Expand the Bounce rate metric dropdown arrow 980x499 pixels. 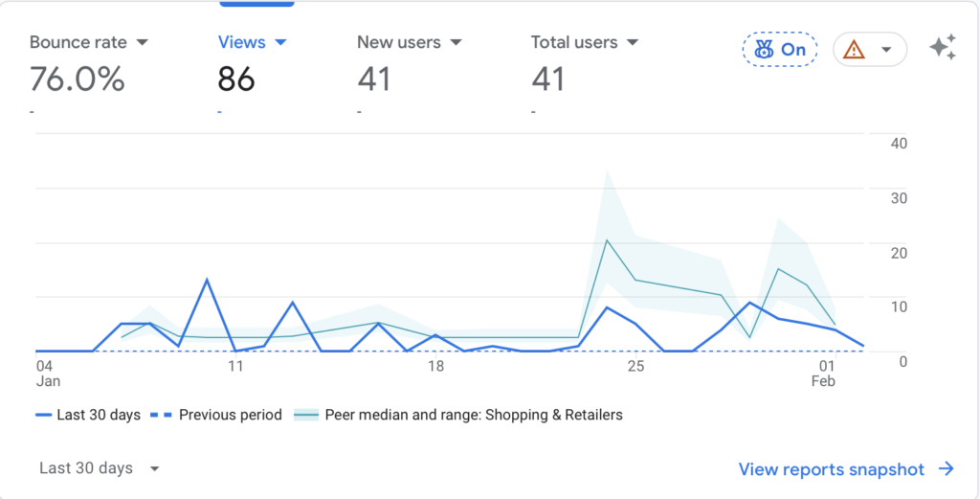pos(143,42)
